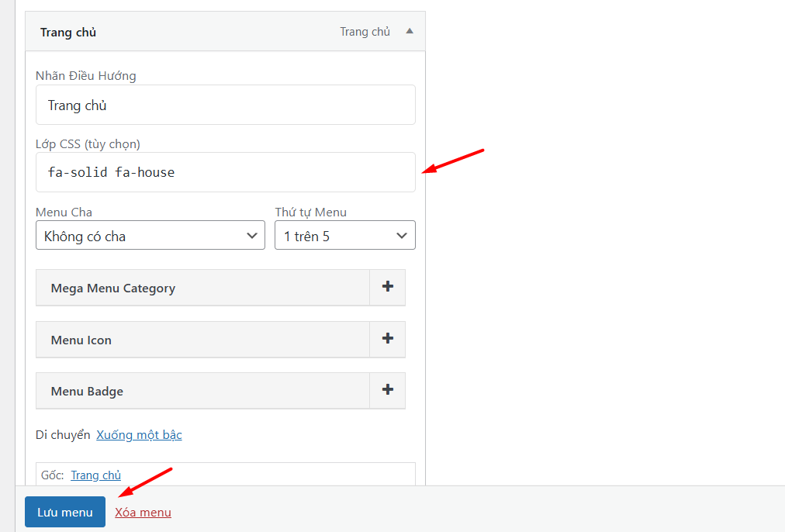Click the Trang chủ item type label in header
Viewport: 785px width, 532px height.
(365, 32)
